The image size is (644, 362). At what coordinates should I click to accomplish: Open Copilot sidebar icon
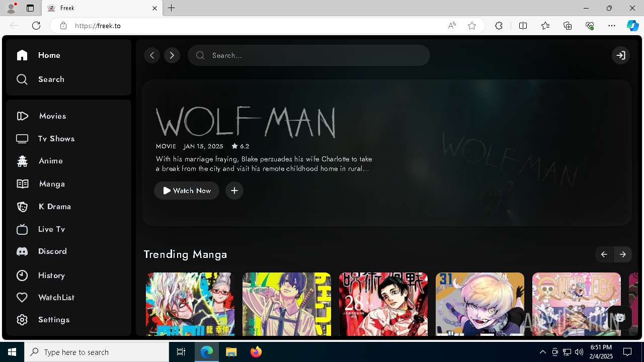(632, 26)
